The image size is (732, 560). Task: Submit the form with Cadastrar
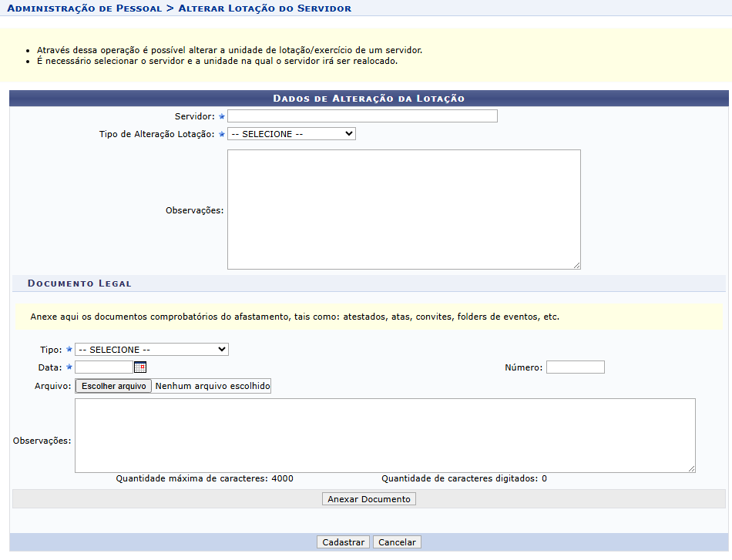(343, 542)
